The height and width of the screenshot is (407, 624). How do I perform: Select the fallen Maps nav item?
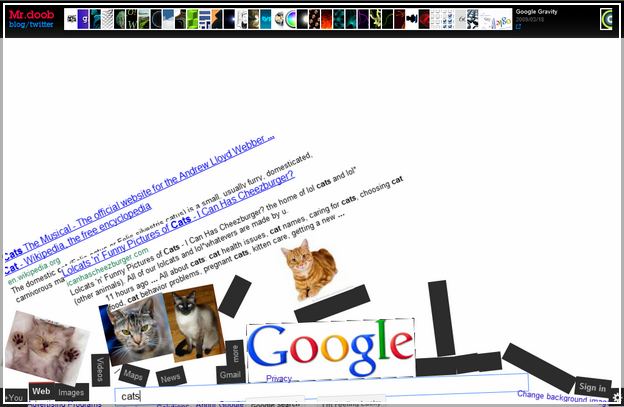click(x=134, y=375)
